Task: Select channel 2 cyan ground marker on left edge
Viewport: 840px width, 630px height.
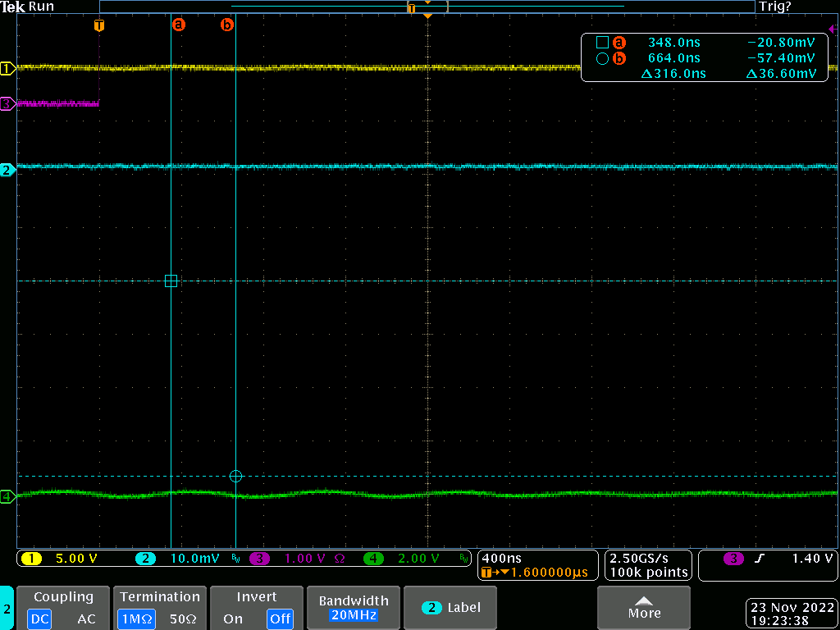Action: [x=7, y=171]
